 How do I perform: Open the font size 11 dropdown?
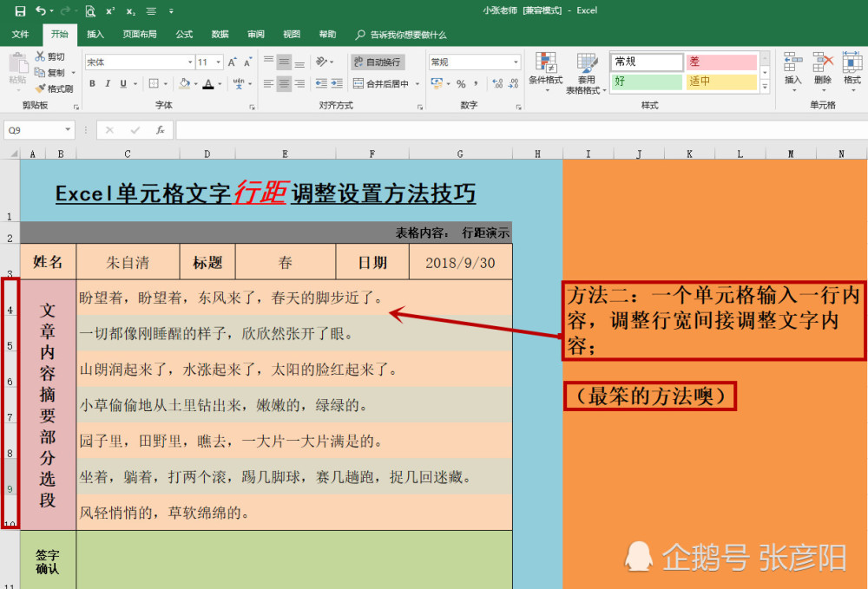pos(219,62)
